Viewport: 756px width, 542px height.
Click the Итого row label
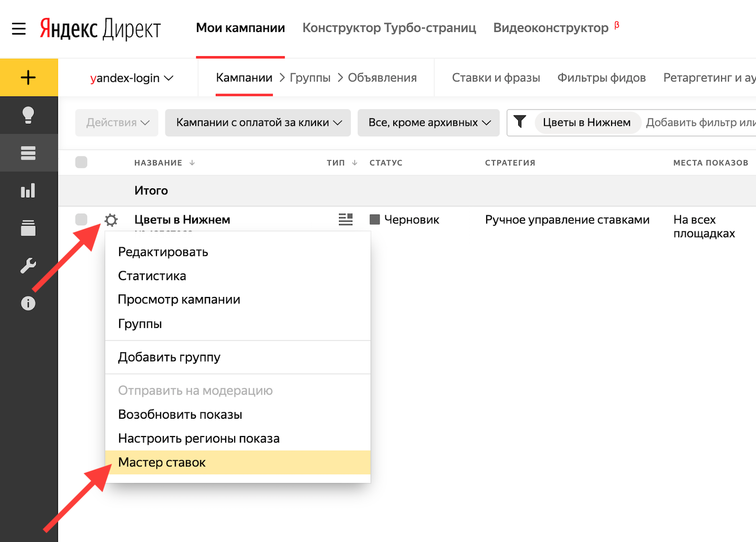pos(151,190)
